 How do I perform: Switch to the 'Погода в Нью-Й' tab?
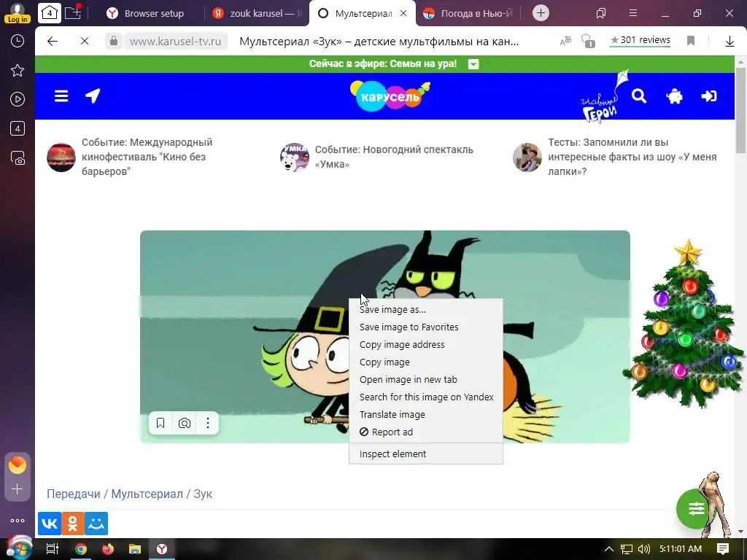[x=468, y=13]
